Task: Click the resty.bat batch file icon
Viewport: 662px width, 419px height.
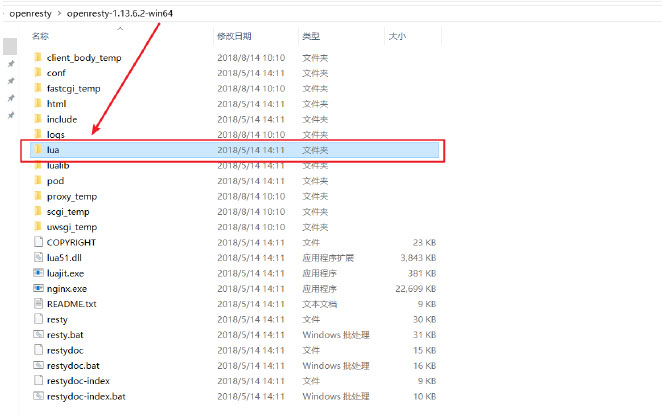Action: [38, 335]
